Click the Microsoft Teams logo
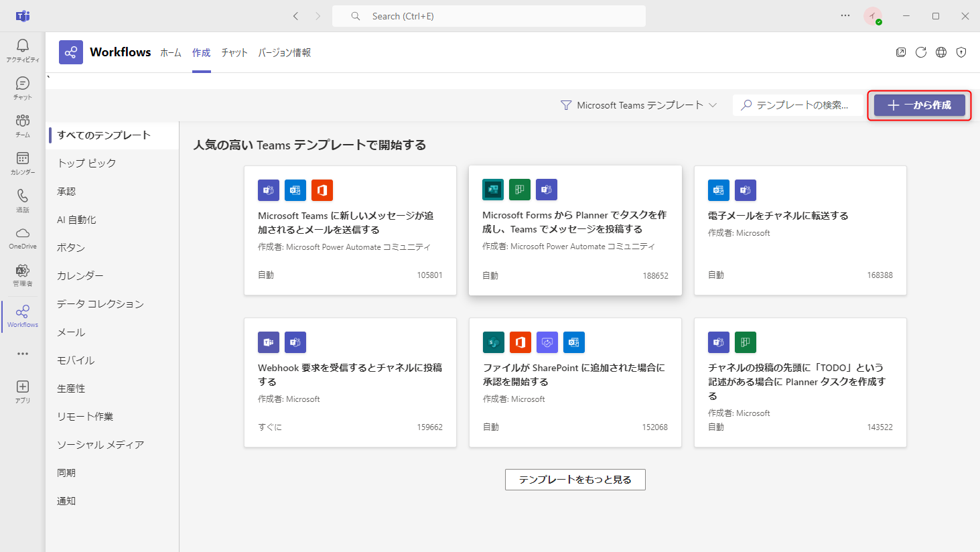Image resolution: width=980 pixels, height=552 pixels. [x=23, y=16]
